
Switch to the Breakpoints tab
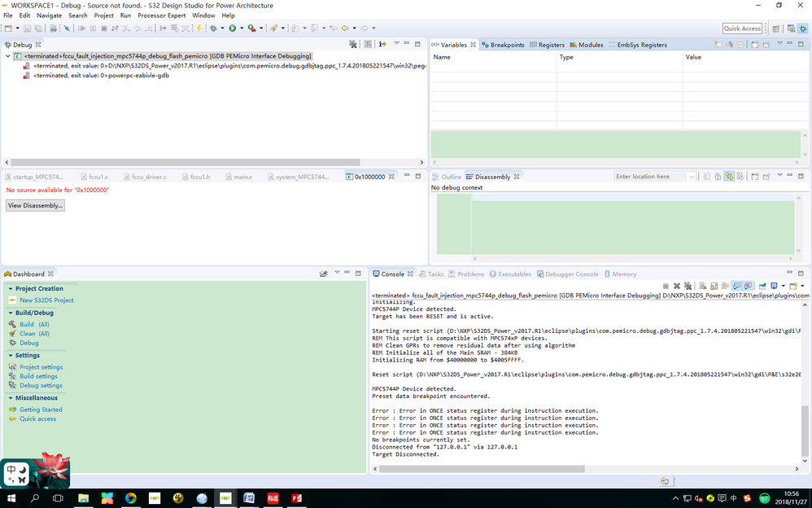pos(503,45)
